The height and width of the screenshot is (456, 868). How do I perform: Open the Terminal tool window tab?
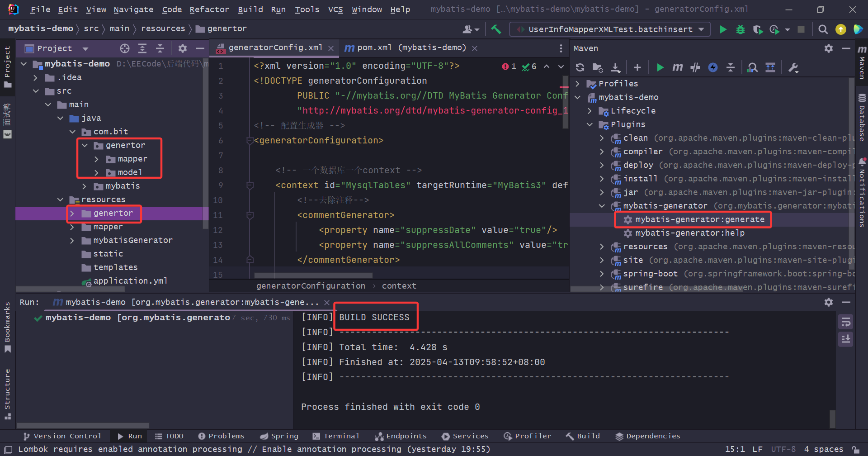[x=336, y=436]
